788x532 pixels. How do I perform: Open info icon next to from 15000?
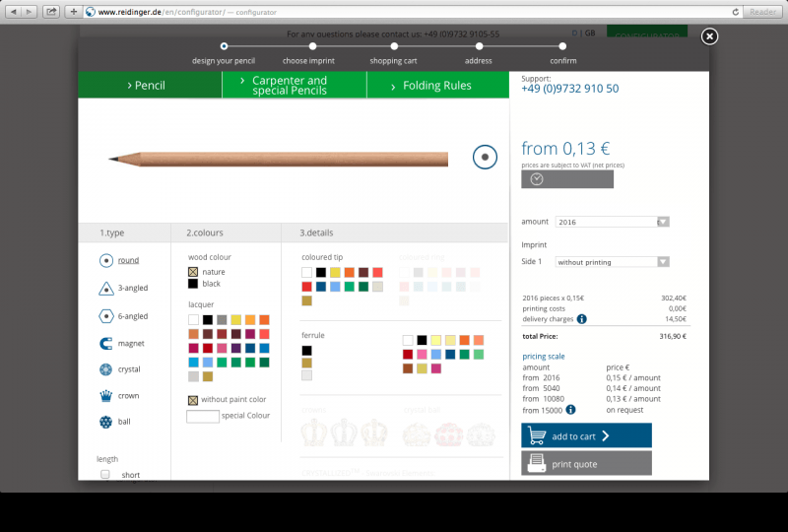pyautogui.click(x=570, y=410)
